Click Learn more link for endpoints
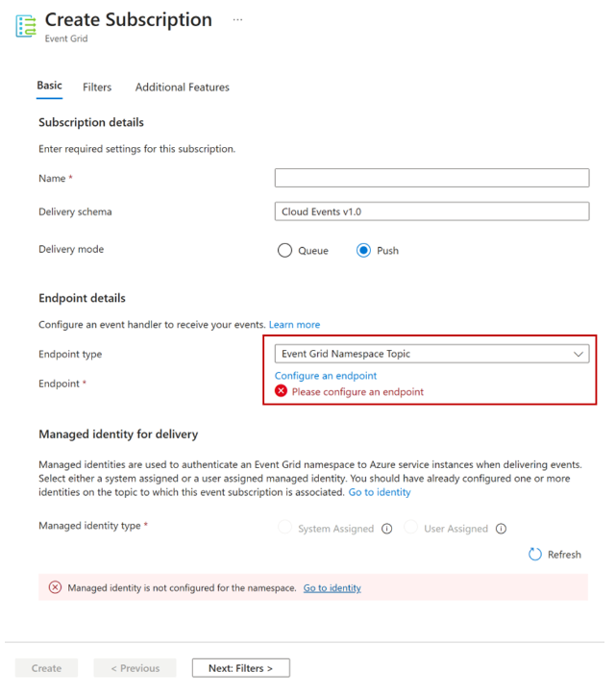The height and width of the screenshot is (694, 616). tap(294, 325)
